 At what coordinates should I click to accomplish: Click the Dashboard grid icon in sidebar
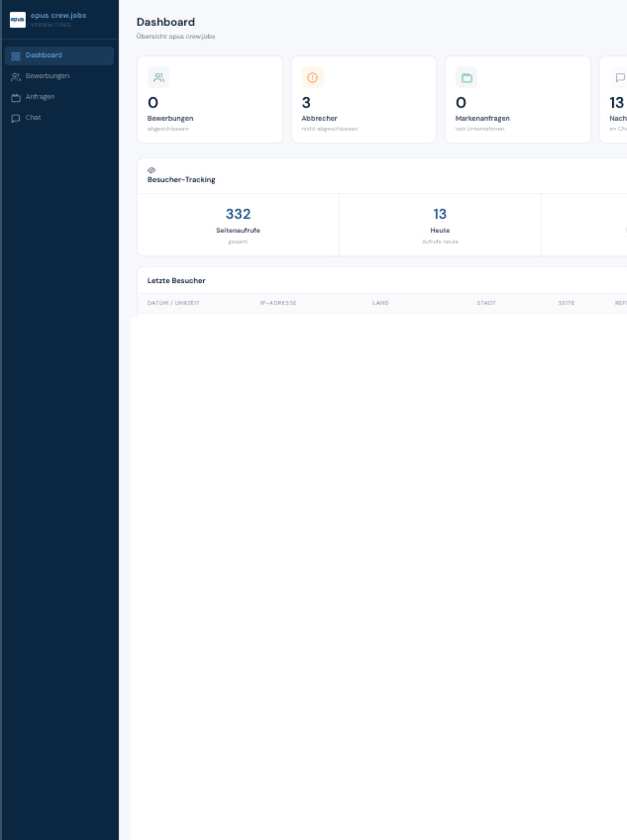(x=15, y=55)
